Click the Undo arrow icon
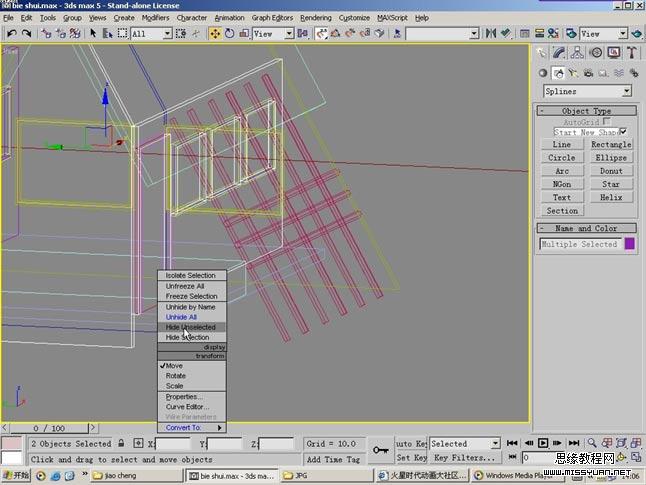Image resolution: width=646 pixels, height=485 pixels. click(12, 33)
